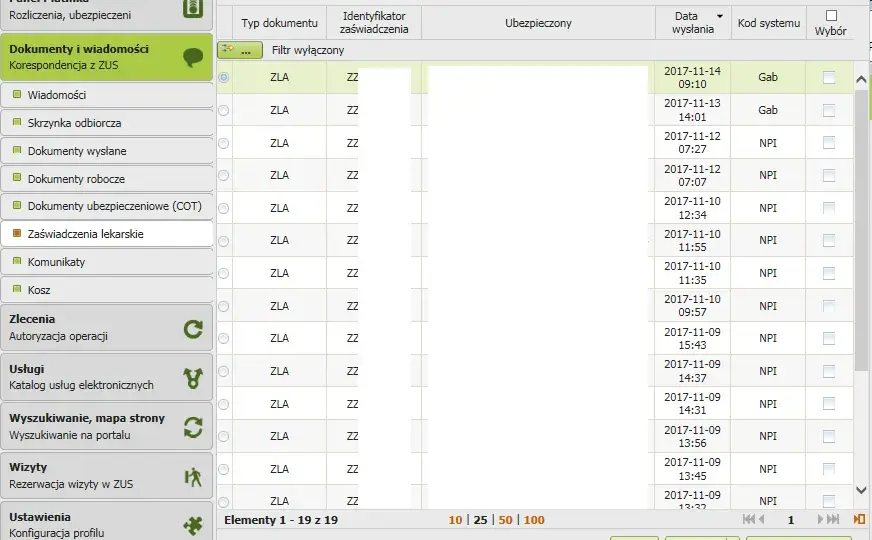Image resolution: width=872 pixels, height=540 pixels.
Task: Select radio button for row sent 2017-11-13 14:01
Action: tap(224, 110)
